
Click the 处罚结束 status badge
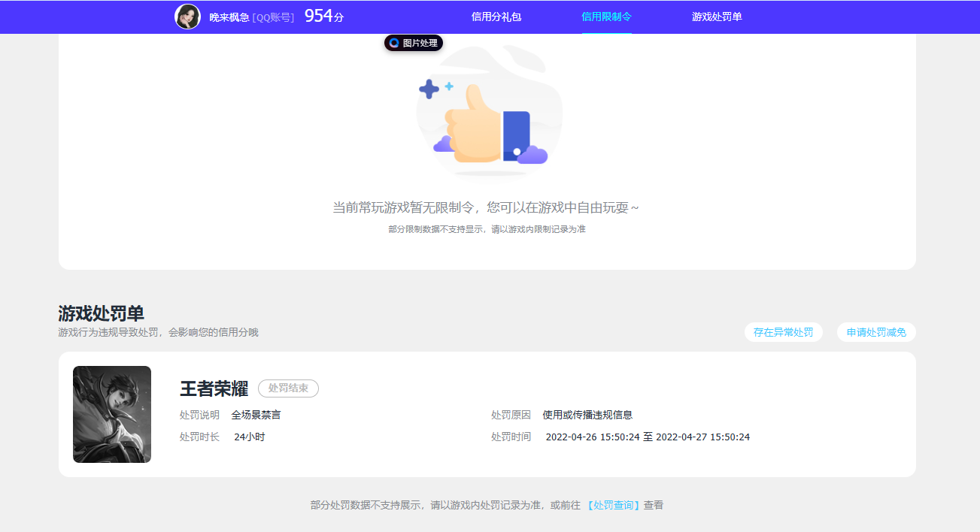[x=288, y=388]
